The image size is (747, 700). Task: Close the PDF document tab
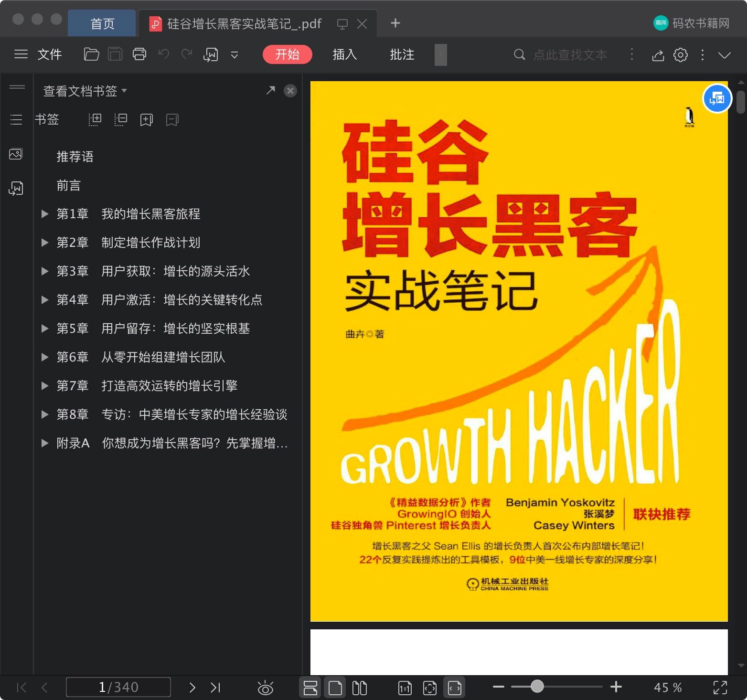click(362, 24)
